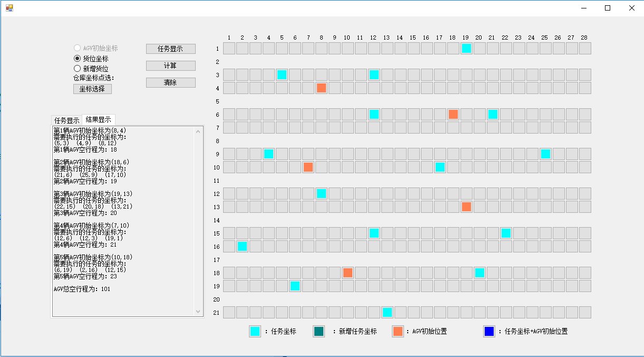The height and width of the screenshot is (357, 644).
Task: Click the cyan task cell at column 22, row 15
Action: (x=506, y=233)
